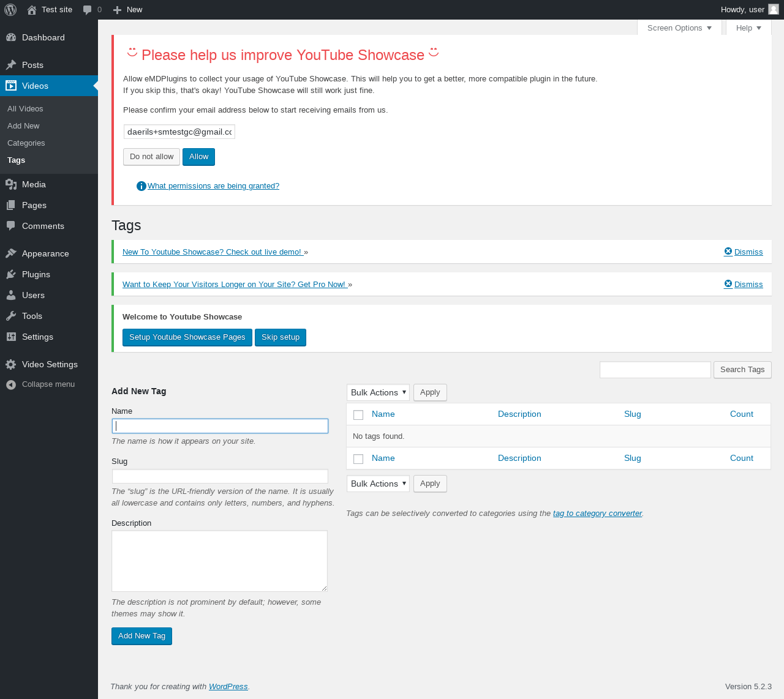Click the Video Settings gear icon
The width and height of the screenshot is (784, 699).
[11, 364]
